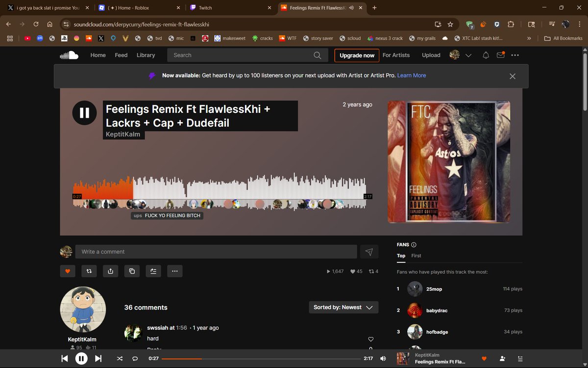Go to Feed in SoundCloud navigation
Viewport: 588px width, 368px height.
point(121,55)
